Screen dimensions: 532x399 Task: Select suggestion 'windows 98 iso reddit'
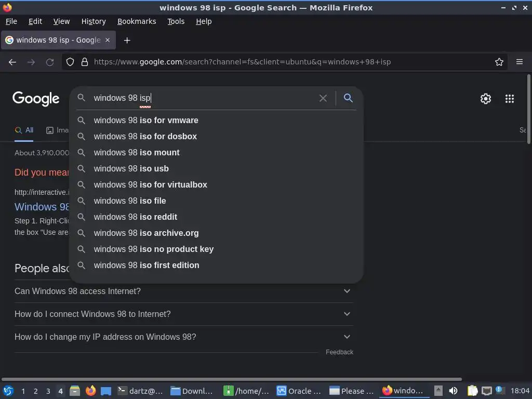point(216,217)
